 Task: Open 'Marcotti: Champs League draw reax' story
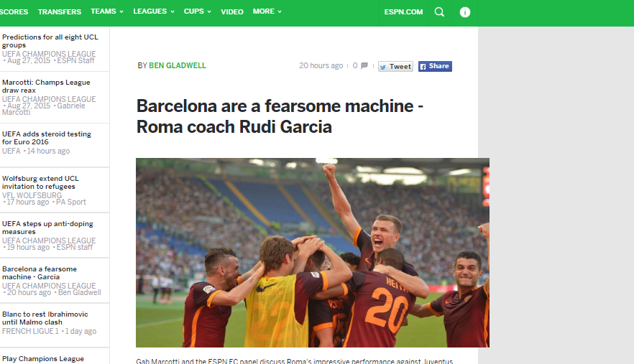click(x=46, y=86)
